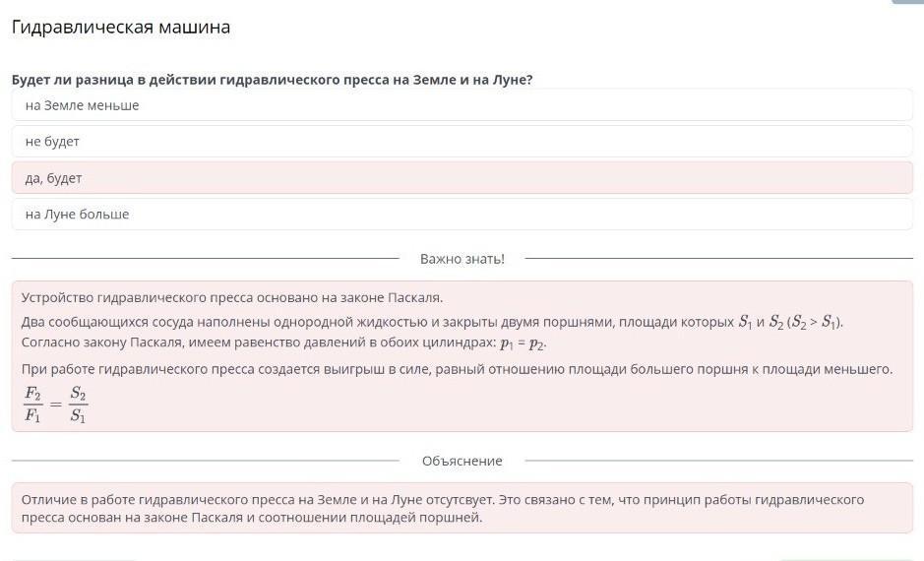
Task: Click the explanation line ending "площадей поршней"
Action: [x=252, y=518]
